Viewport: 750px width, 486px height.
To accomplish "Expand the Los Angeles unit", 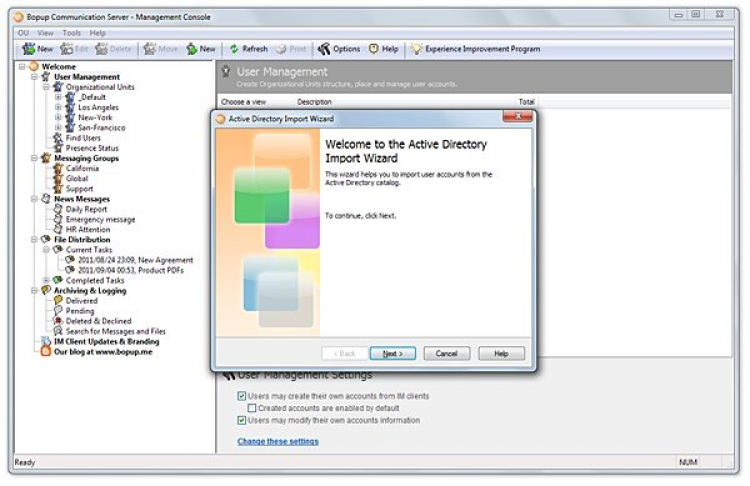I will tap(58, 108).
